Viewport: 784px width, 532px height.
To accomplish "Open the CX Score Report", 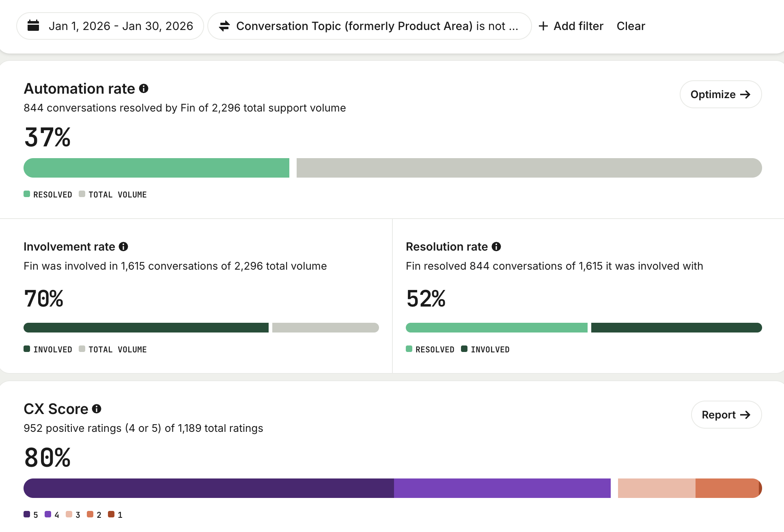I will click(726, 415).
